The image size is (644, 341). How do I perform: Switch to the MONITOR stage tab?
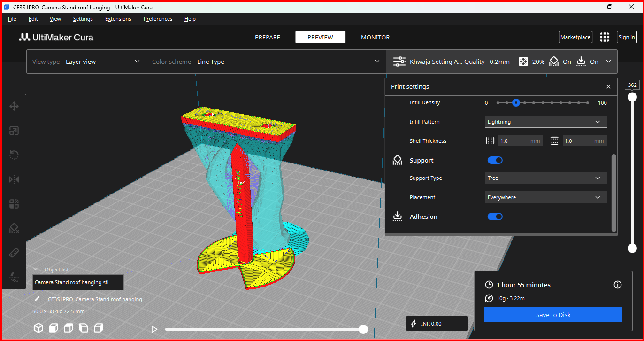click(x=376, y=37)
